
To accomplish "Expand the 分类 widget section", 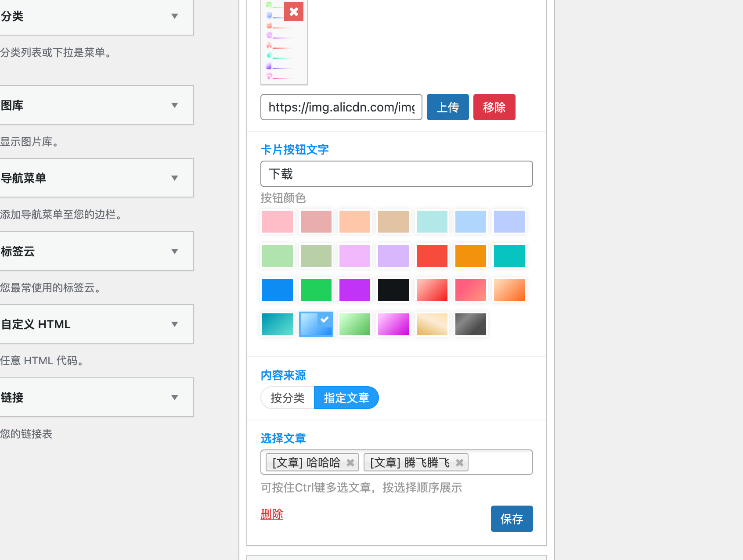I will pyautogui.click(x=174, y=16).
